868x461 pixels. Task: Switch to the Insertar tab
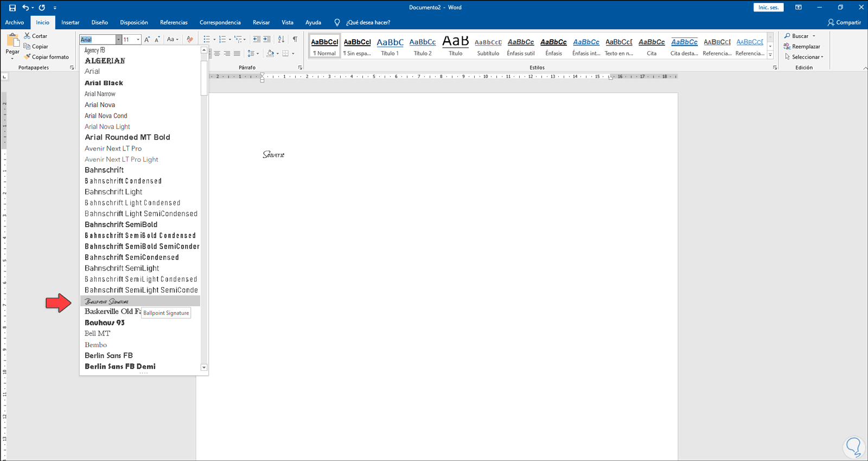click(71, 22)
